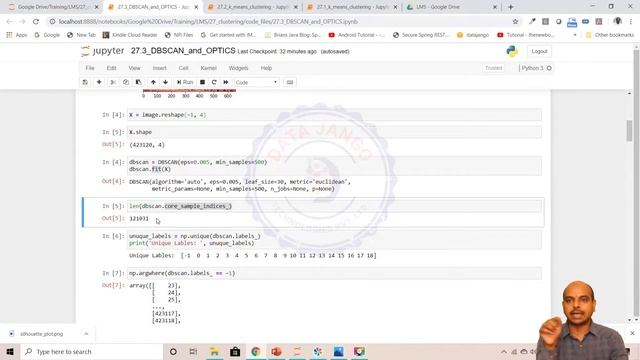This screenshot has height=360, width=640.
Task: Open the File menu
Action: 90,68
